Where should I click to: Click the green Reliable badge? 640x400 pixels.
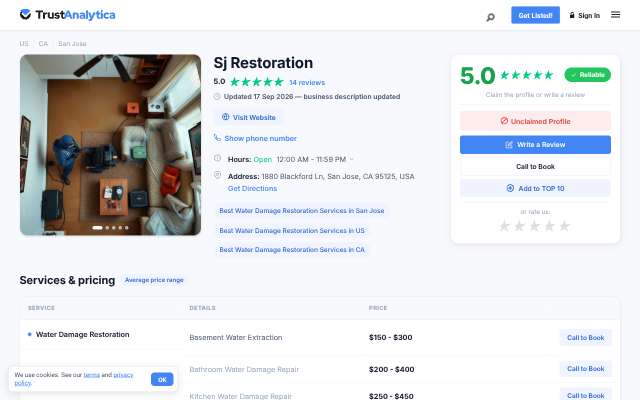[587, 75]
